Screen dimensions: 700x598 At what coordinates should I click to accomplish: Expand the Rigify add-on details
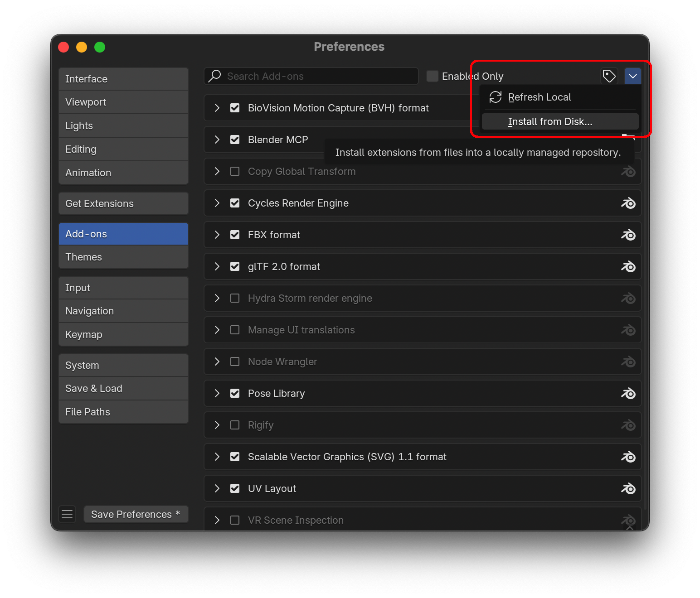[x=217, y=425]
